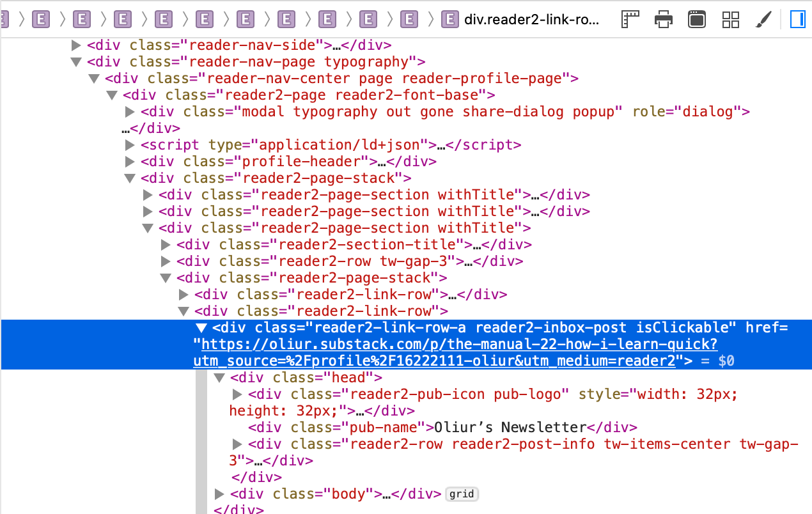
Task: Expand the reader2-section-title div node
Action: tap(166, 245)
